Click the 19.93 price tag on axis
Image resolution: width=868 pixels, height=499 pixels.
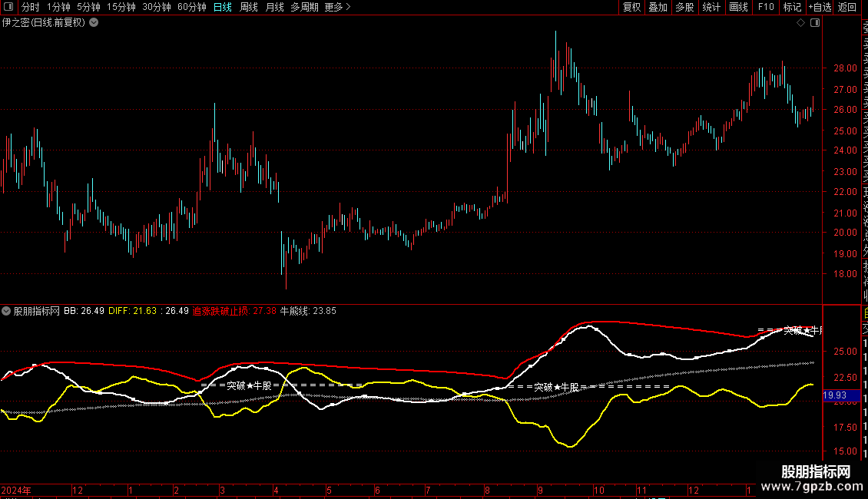pos(841,395)
